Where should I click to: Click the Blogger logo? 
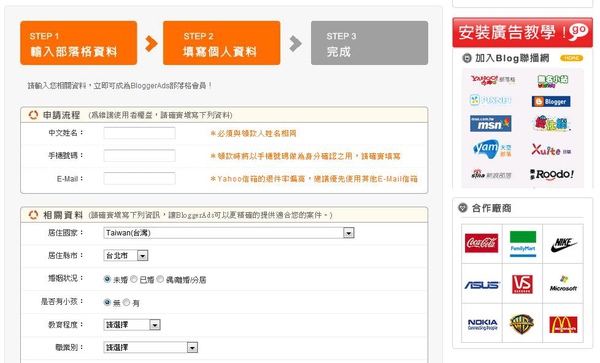(x=551, y=101)
